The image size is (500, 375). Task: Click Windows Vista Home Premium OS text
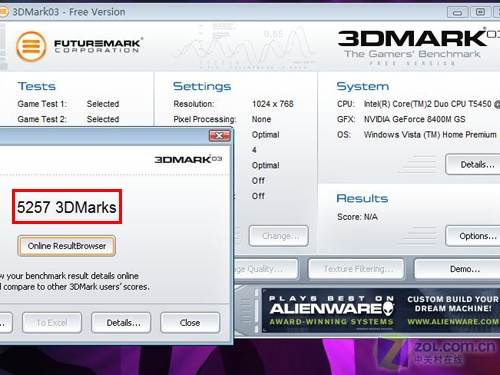[x=430, y=135]
